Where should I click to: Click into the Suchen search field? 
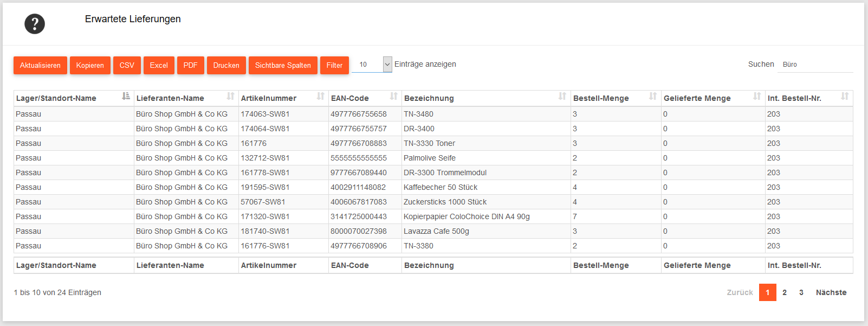(815, 65)
